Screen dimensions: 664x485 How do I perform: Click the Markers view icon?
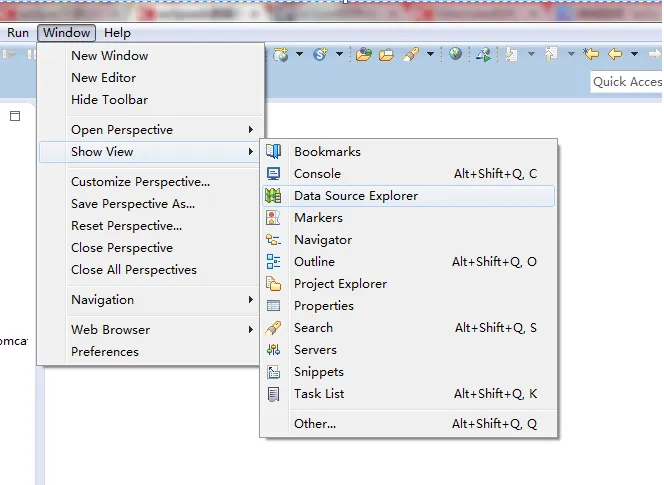click(x=273, y=217)
